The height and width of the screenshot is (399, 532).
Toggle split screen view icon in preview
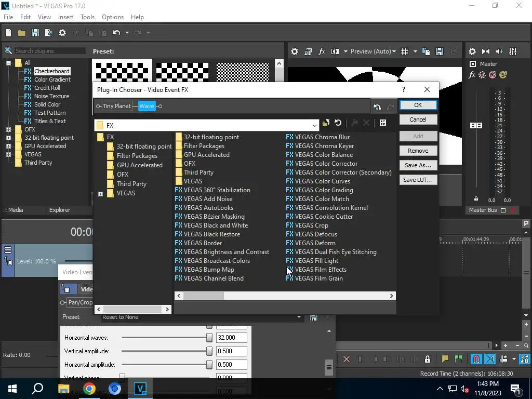tap(335, 51)
